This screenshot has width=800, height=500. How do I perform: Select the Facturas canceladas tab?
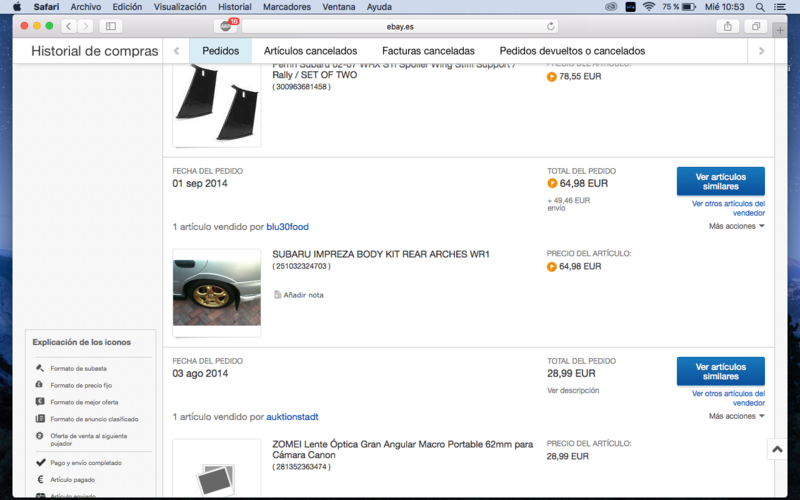coord(428,51)
